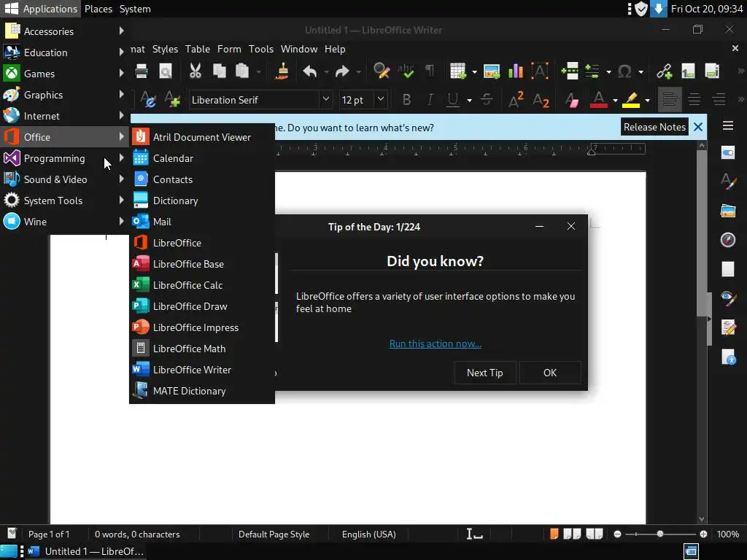Viewport: 747px width, 560px height.
Task: Click the zoom slider handle
Action: pos(659,534)
